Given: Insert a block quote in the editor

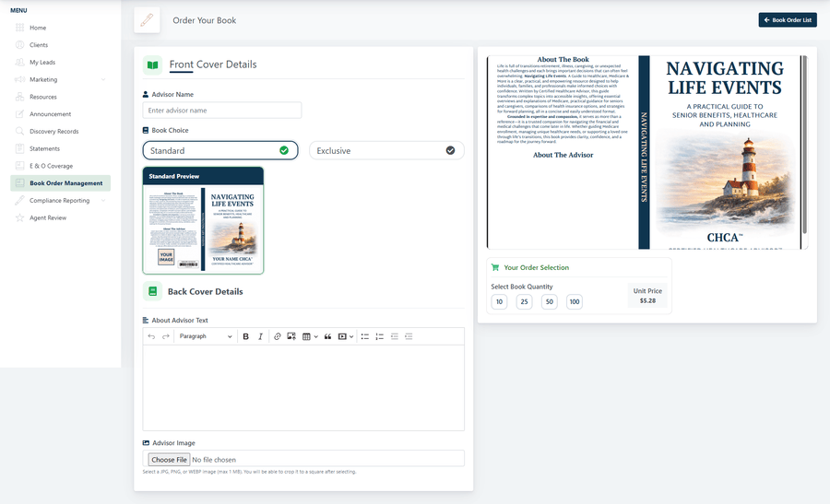Looking at the screenshot, I should tap(327, 336).
